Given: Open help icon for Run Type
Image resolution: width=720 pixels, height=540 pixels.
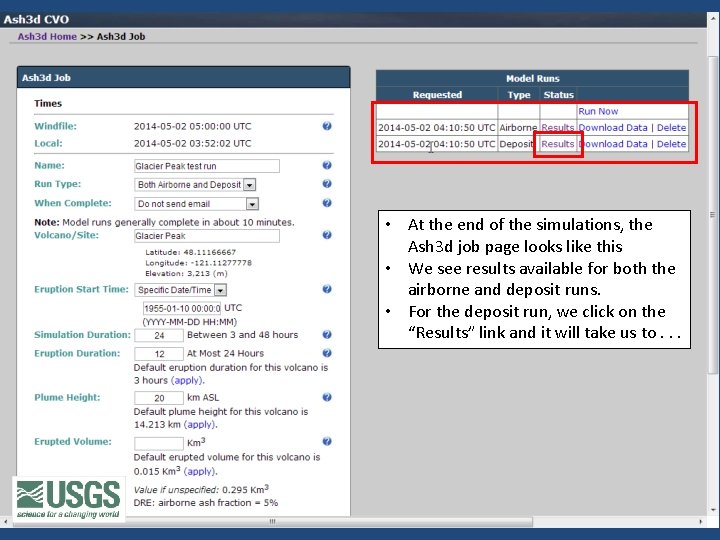Looking at the screenshot, I should click(x=327, y=184).
